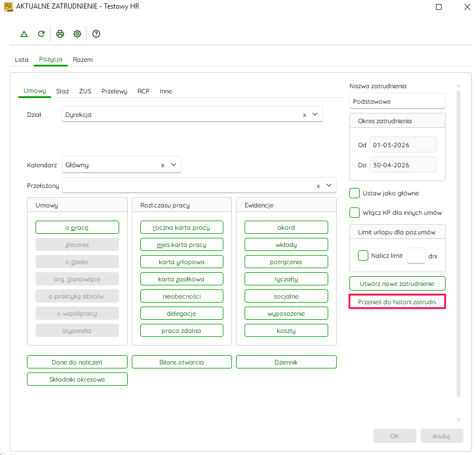Click the 'Bilans otwarcia' button
This screenshot has height=455, width=476.
click(x=182, y=362)
